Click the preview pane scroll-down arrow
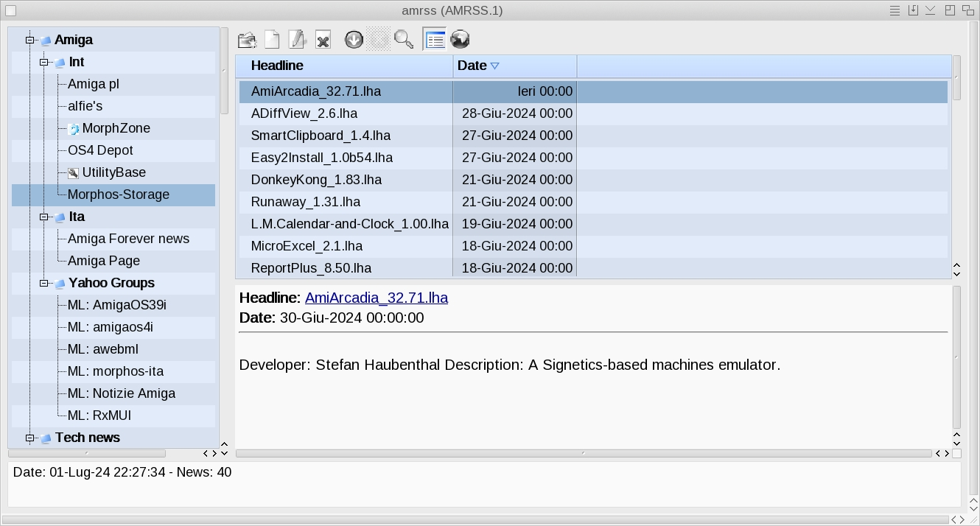980x526 pixels. pyautogui.click(x=956, y=443)
